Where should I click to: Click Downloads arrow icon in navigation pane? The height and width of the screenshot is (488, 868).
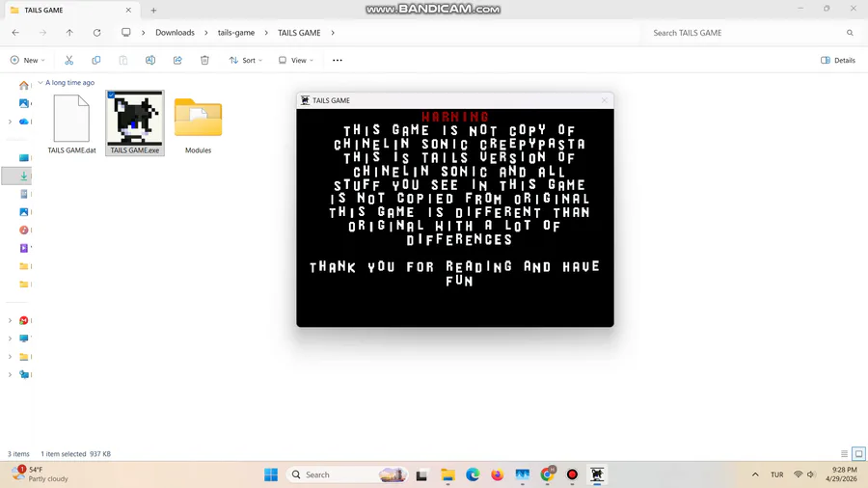[x=24, y=176]
